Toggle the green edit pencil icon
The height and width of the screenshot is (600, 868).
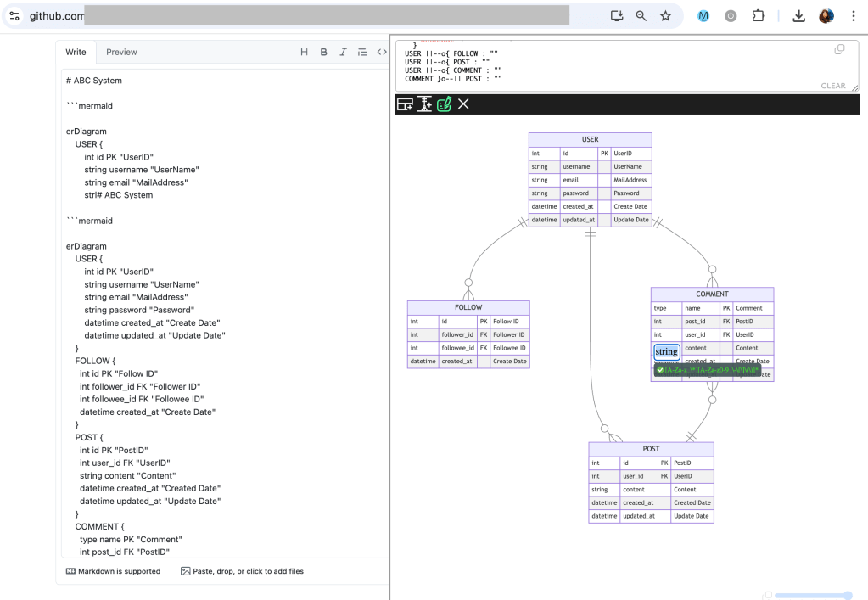[444, 104]
